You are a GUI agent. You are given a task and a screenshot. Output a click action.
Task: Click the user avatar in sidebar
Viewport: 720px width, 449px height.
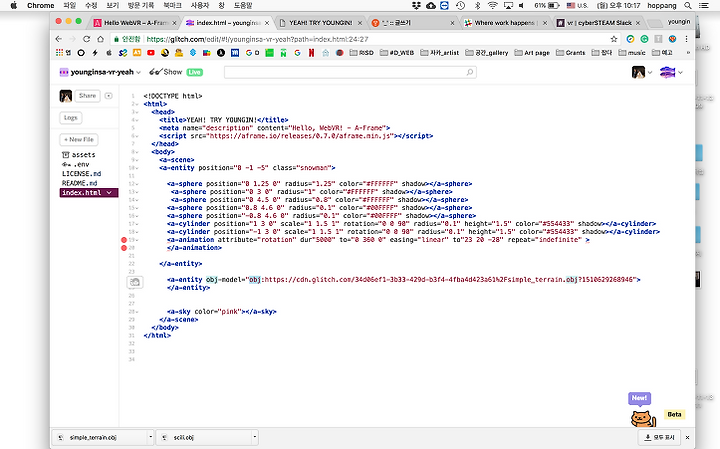pos(66,95)
